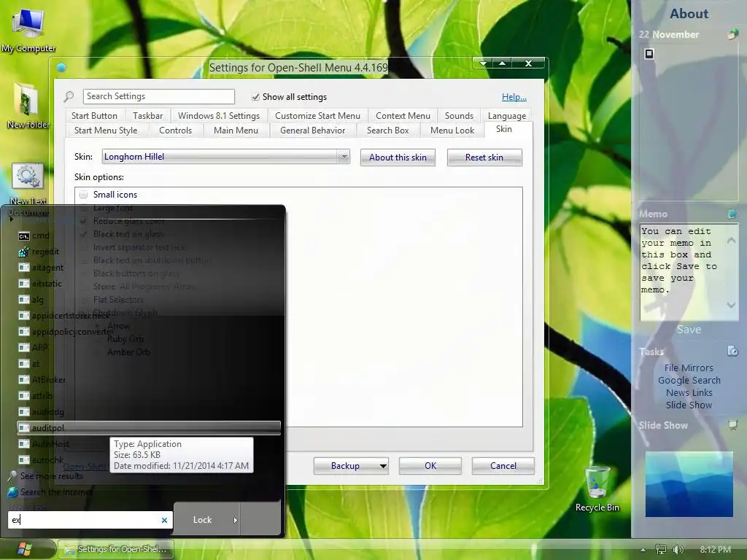Click the globe icon beside Search the Internet
Image resolution: width=747 pixels, height=560 pixels.
tap(12, 492)
